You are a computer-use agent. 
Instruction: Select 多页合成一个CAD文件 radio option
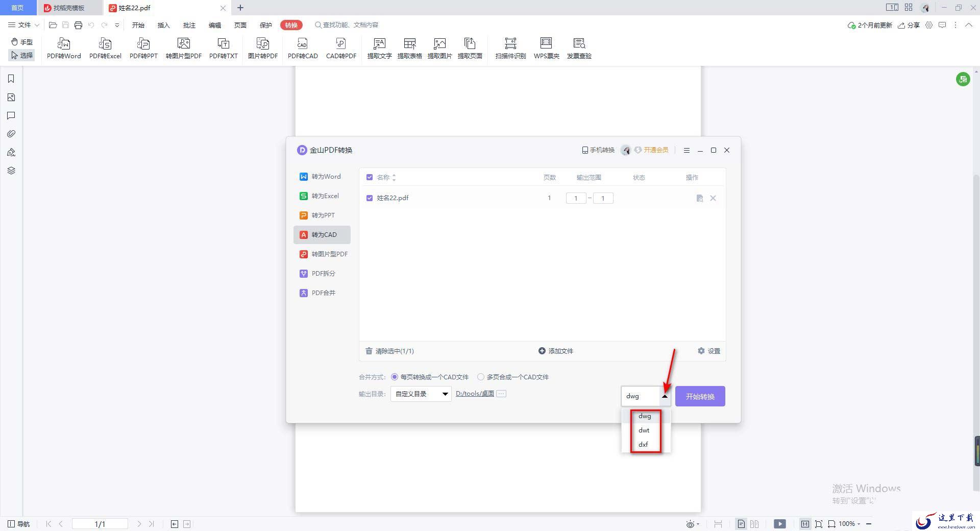pyautogui.click(x=481, y=377)
